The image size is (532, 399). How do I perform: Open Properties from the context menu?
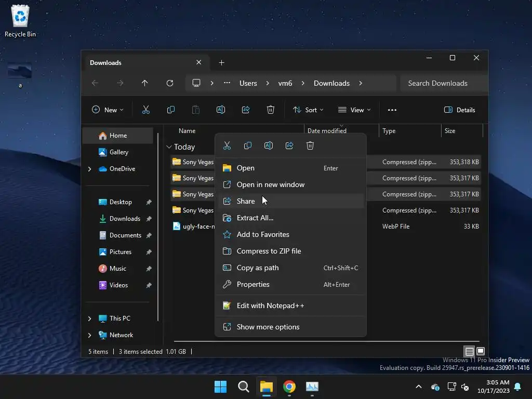point(291,284)
